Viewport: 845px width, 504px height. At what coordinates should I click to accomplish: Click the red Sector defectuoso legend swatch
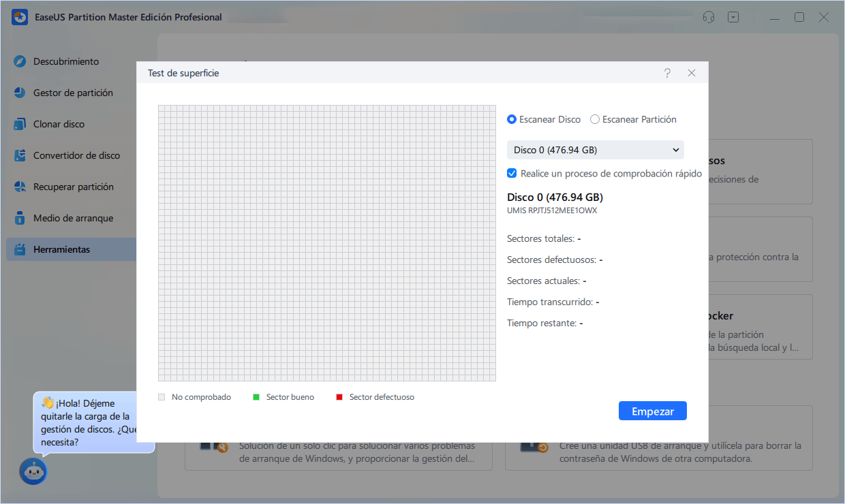click(x=339, y=397)
